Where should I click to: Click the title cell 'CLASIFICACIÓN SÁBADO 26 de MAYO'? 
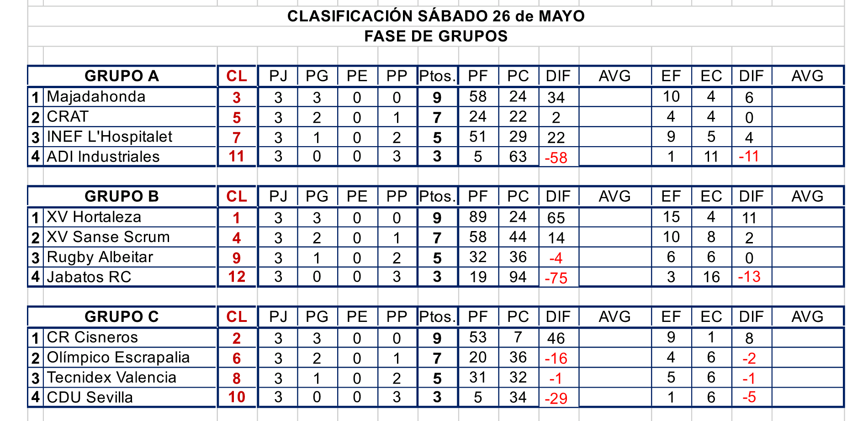(x=436, y=16)
